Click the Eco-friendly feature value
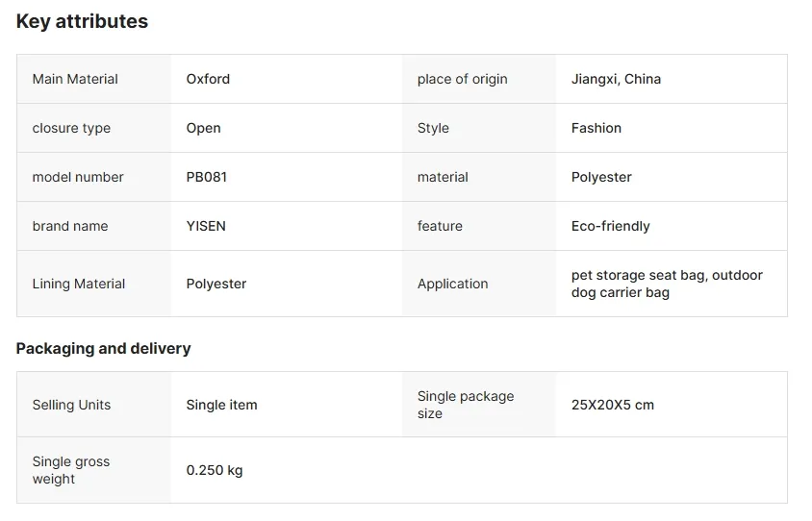The image size is (812, 521). point(610,226)
